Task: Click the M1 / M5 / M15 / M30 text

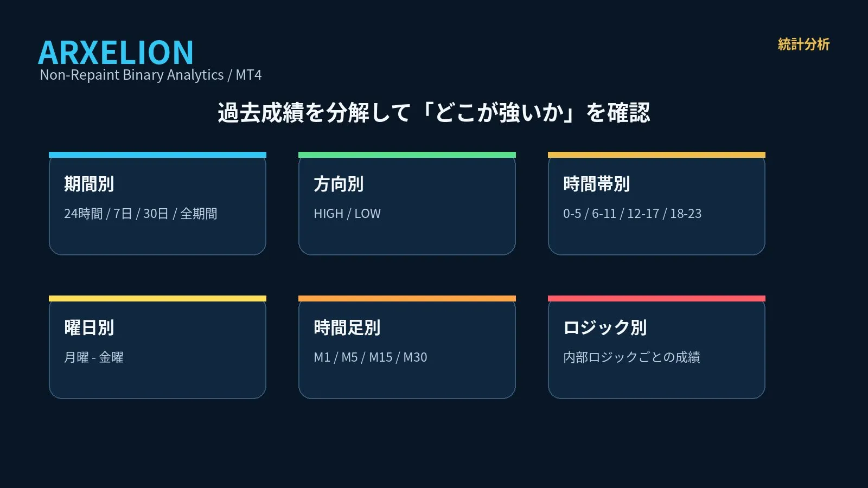Action: coord(371,357)
